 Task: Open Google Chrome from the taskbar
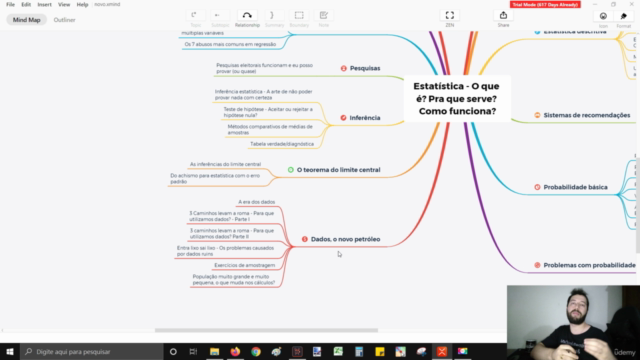point(256,351)
